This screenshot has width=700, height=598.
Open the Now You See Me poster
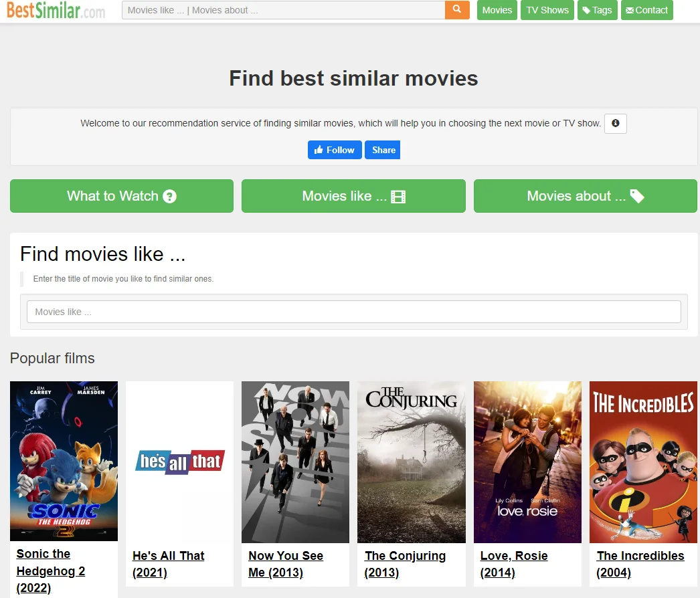tap(295, 462)
